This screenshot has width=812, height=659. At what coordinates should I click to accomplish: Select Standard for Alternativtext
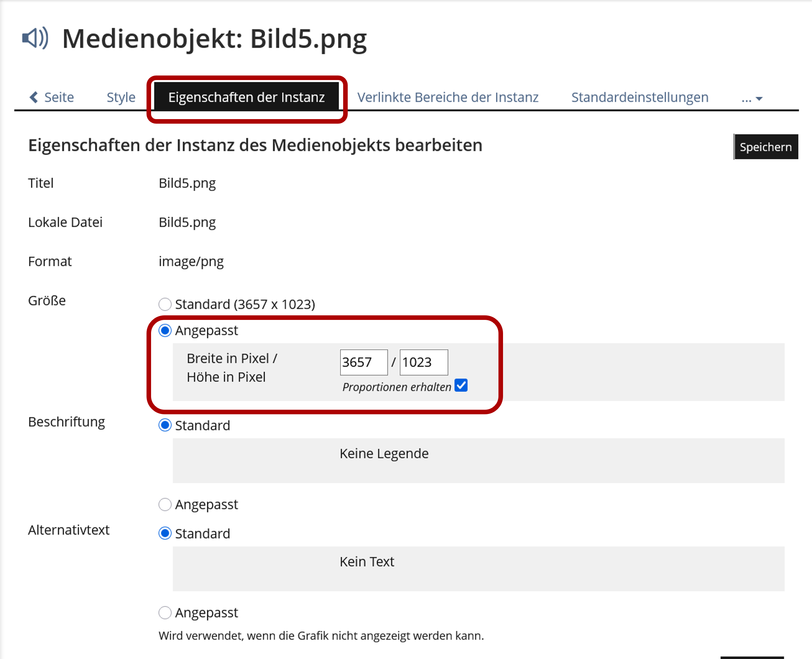tap(165, 533)
